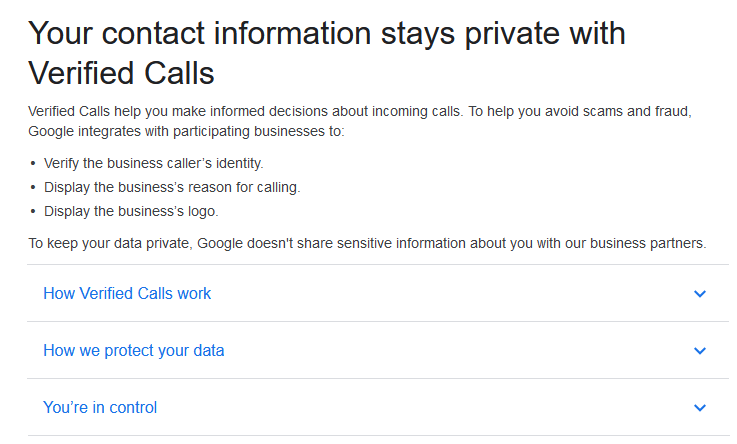Open the How we protect your data title

click(x=133, y=351)
